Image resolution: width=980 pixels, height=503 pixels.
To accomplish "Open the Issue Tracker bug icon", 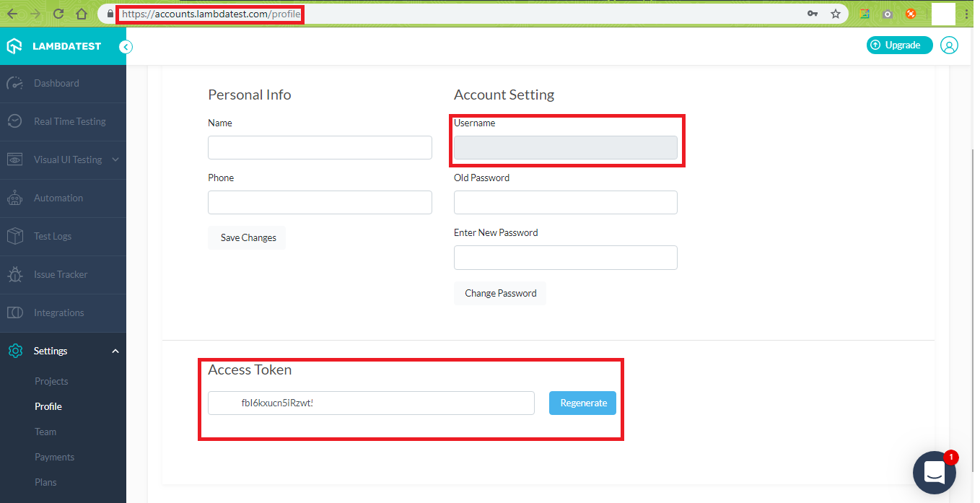I will click(15, 274).
